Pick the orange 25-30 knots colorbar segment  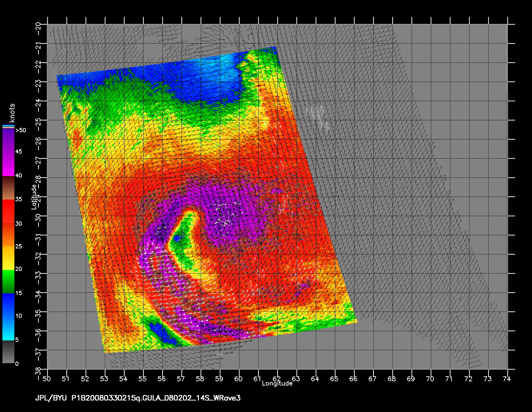[x=8, y=235]
